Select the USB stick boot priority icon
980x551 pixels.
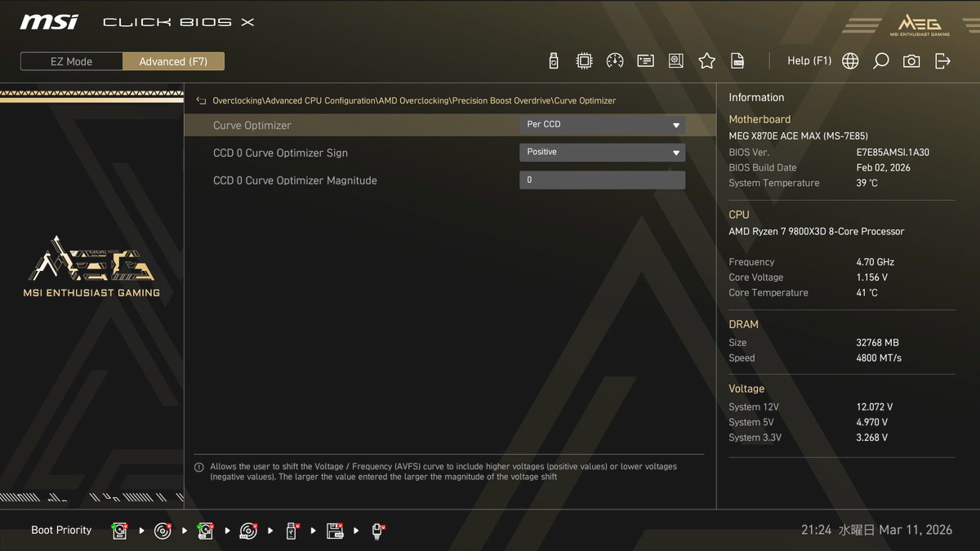click(x=292, y=531)
